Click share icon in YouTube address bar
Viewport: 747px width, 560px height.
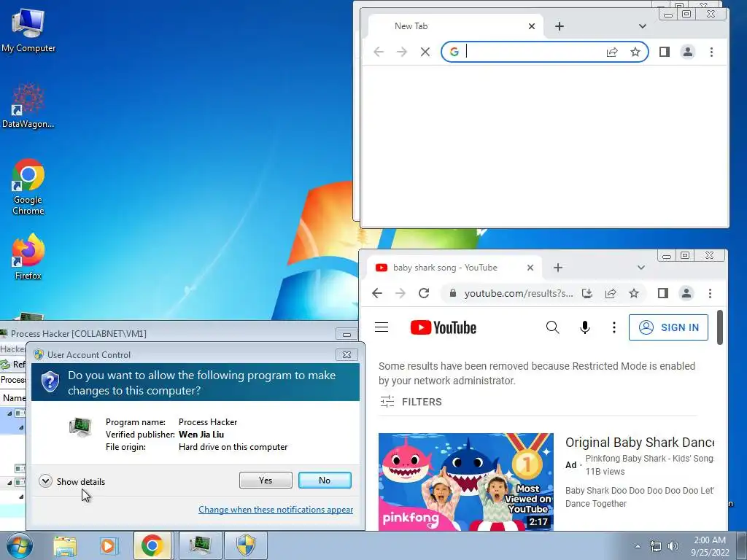click(x=611, y=293)
